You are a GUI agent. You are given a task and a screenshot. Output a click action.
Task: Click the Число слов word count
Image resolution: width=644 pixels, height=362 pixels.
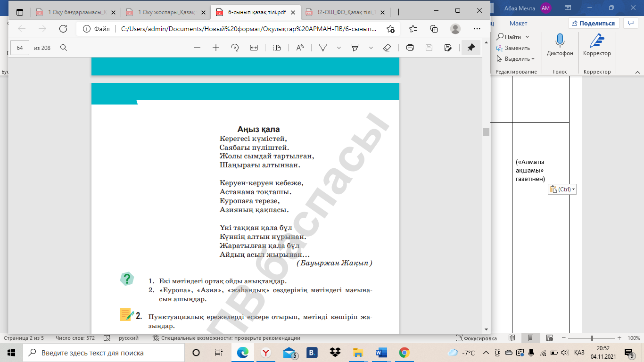click(75, 338)
